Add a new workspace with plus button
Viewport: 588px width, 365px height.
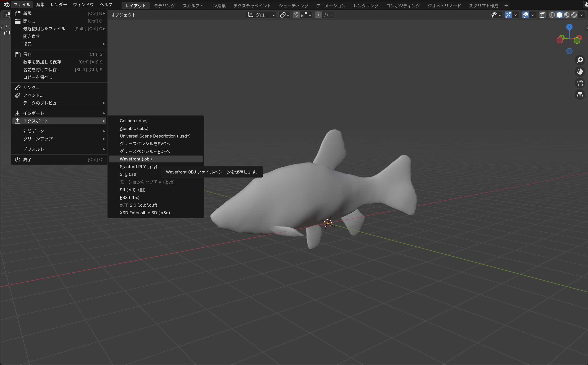tap(506, 6)
